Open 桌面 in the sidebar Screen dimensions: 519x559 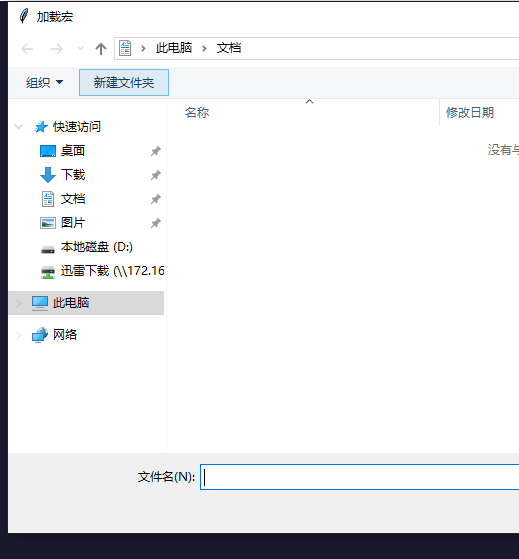(x=73, y=151)
